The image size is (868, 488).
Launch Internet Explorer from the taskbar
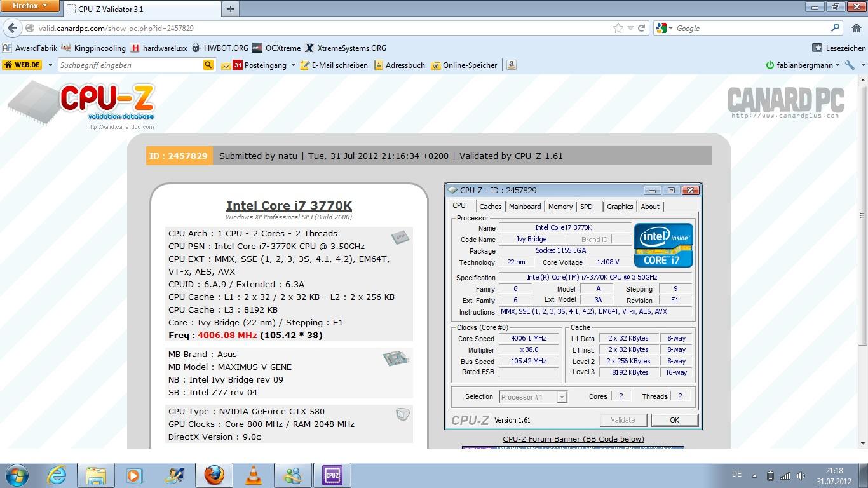pyautogui.click(x=57, y=475)
